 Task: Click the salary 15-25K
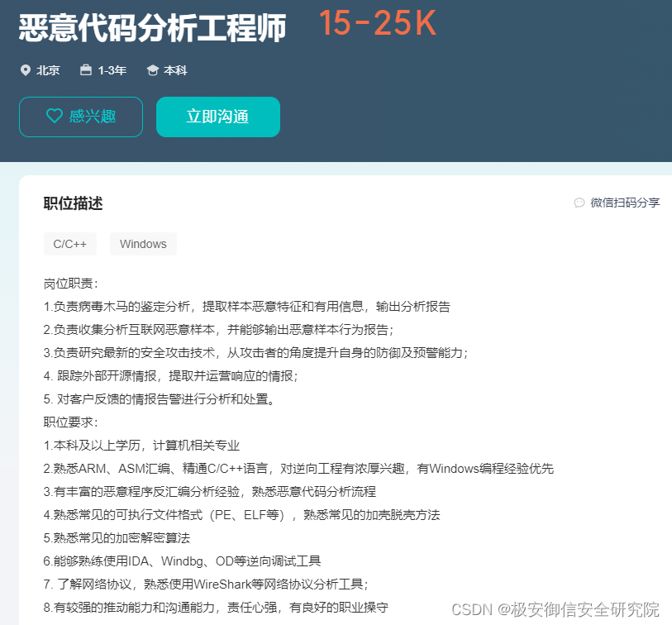378,22
